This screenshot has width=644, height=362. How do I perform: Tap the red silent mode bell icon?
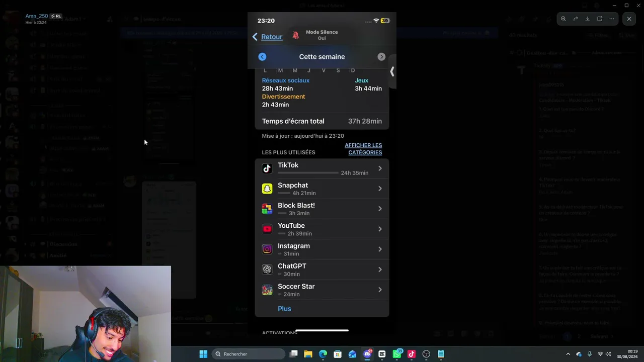pyautogui.click(x=296, y=35)
